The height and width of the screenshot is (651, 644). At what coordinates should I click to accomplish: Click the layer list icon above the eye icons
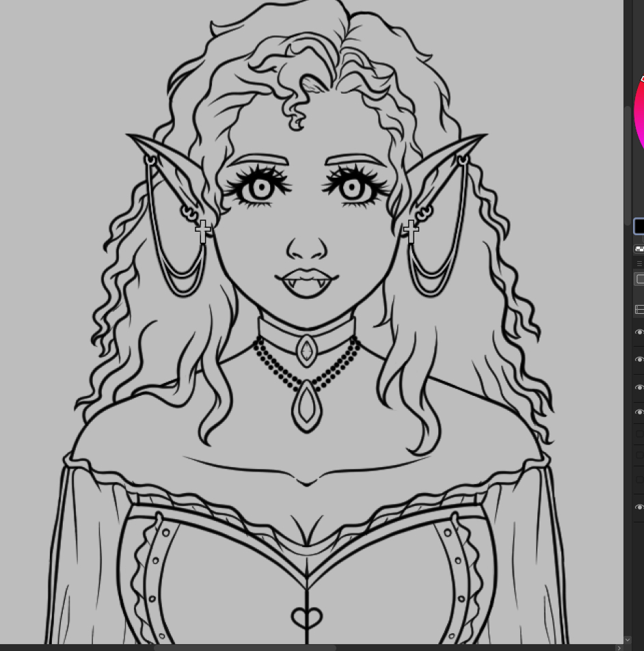click(x=639, y=310)
